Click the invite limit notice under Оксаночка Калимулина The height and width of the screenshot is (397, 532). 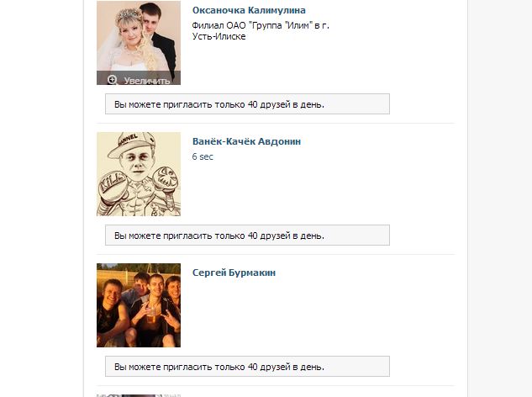point(247,104)
